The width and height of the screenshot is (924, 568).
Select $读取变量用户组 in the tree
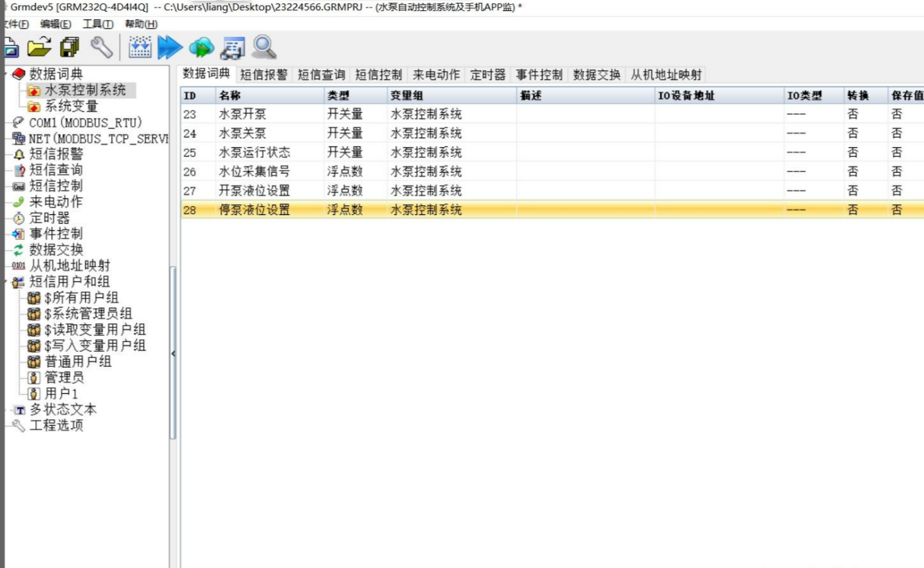click(95, 330)
